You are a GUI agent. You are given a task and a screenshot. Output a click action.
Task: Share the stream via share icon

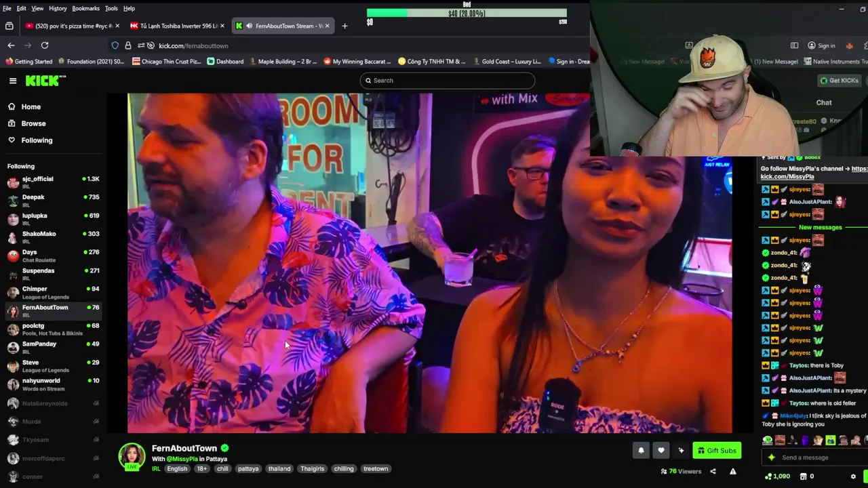pos(713,471)
